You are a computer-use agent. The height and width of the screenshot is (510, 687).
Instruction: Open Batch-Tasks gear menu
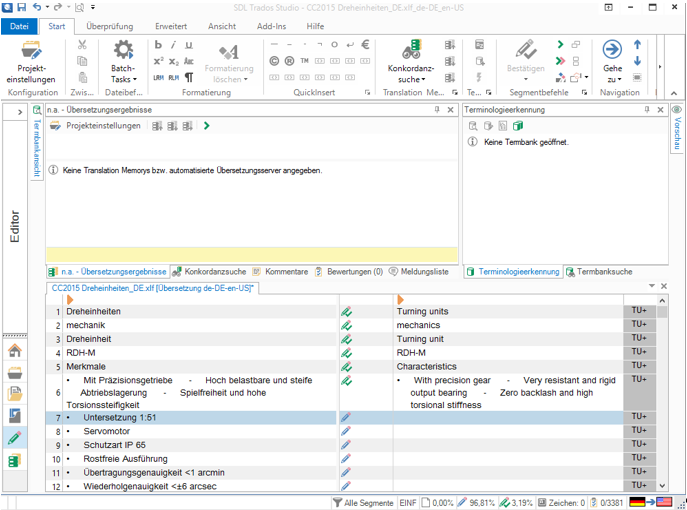coord(124,62)
